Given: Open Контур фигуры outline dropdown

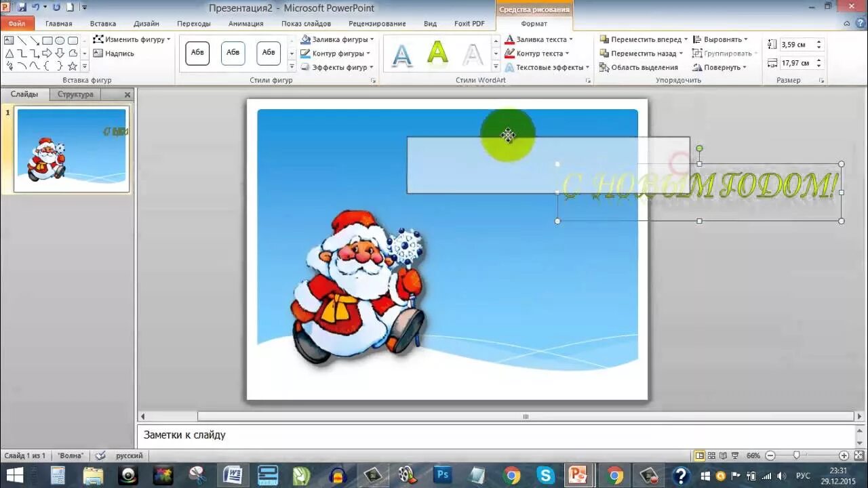Looking at the screenshot, I should point(336,54).
